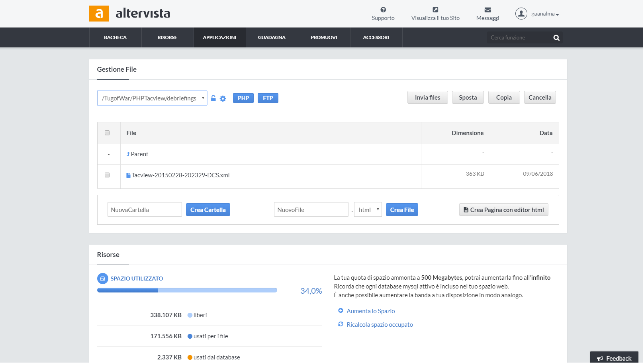Click the Spazio Utilizzato disk icon
Screen dimensions: 644x363
pyautogui.click(x=103, y=279)
